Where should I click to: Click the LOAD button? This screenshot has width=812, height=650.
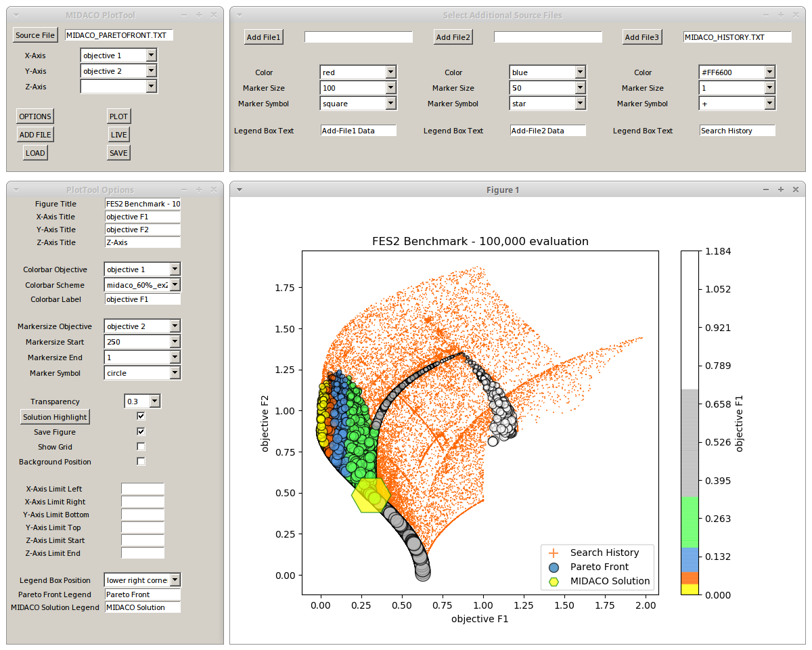point(35,153)
